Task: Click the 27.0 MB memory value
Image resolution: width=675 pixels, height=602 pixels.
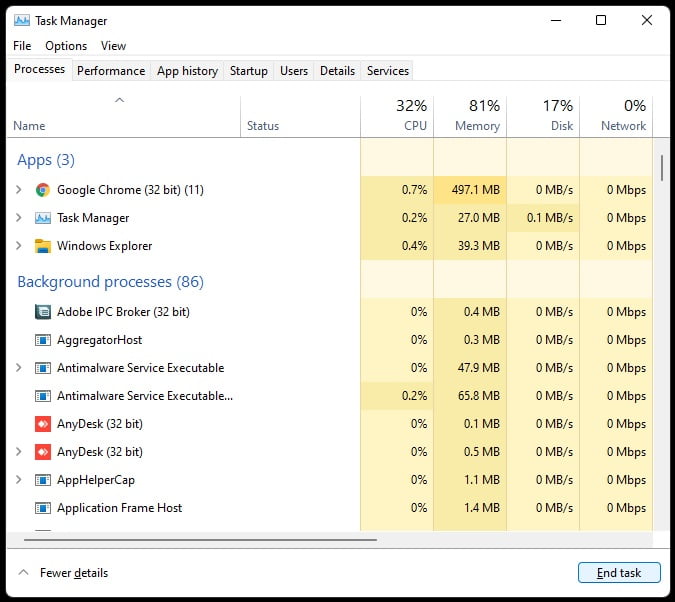Action: click(479, 218)
